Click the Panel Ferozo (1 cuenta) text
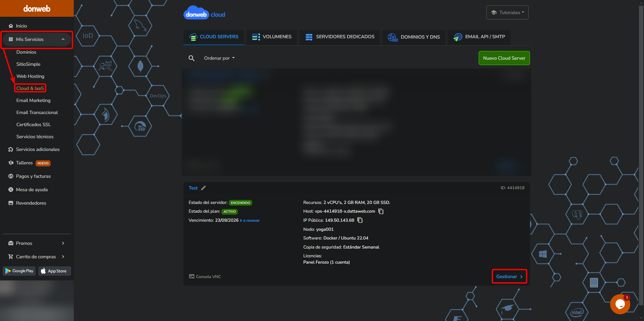Viewport: 644px width, 321px height. [x=326, y=262]
